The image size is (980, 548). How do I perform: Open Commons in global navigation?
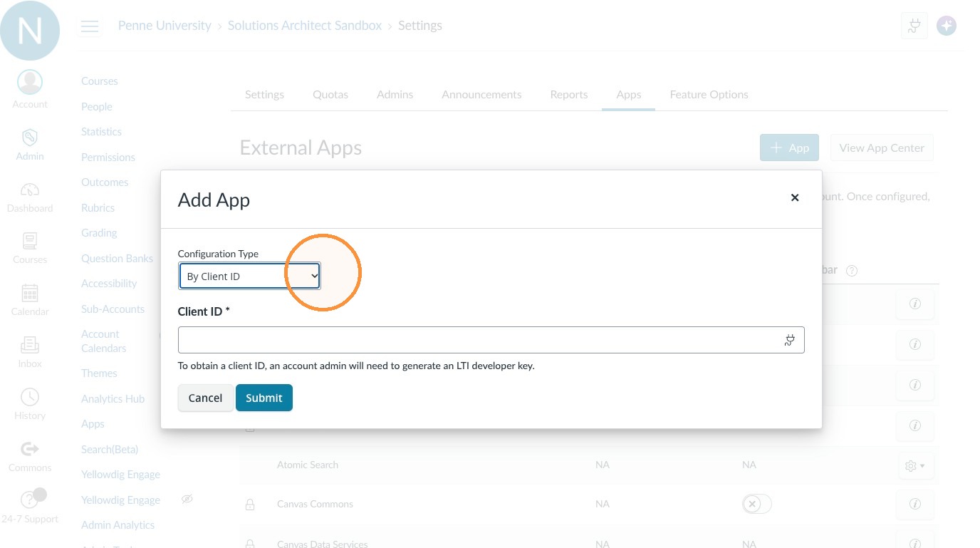coord(30,456)
